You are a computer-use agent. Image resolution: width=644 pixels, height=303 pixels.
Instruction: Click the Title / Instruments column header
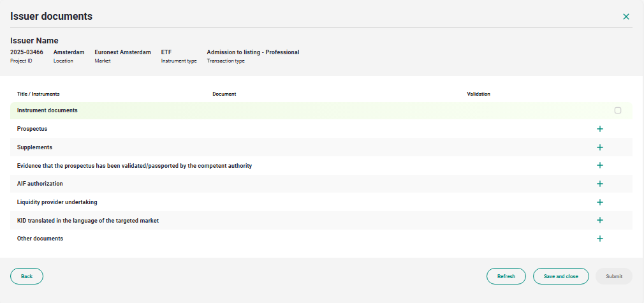coord(38,94)
